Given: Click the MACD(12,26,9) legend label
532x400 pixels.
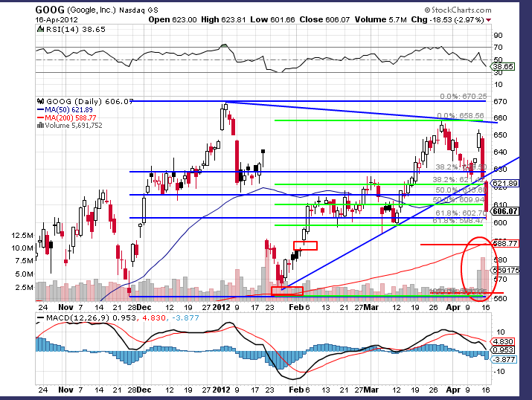Looking at the screenshot, I should tap(77, 318).
